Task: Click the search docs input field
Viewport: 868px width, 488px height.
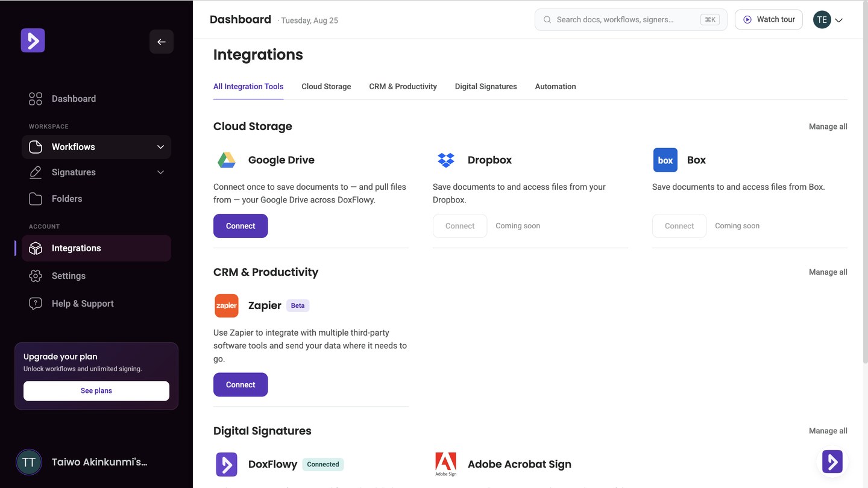Action: point(631,19)
